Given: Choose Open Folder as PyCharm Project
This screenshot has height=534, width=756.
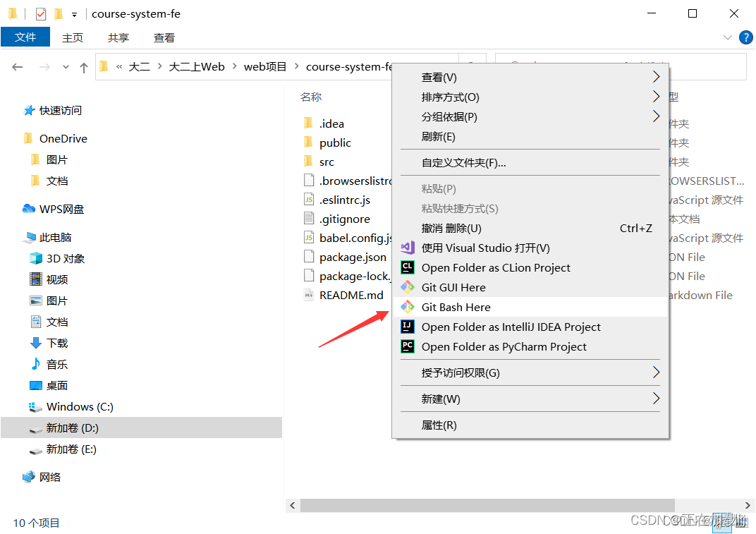Looking at the screenshot, I should point(530,346).
